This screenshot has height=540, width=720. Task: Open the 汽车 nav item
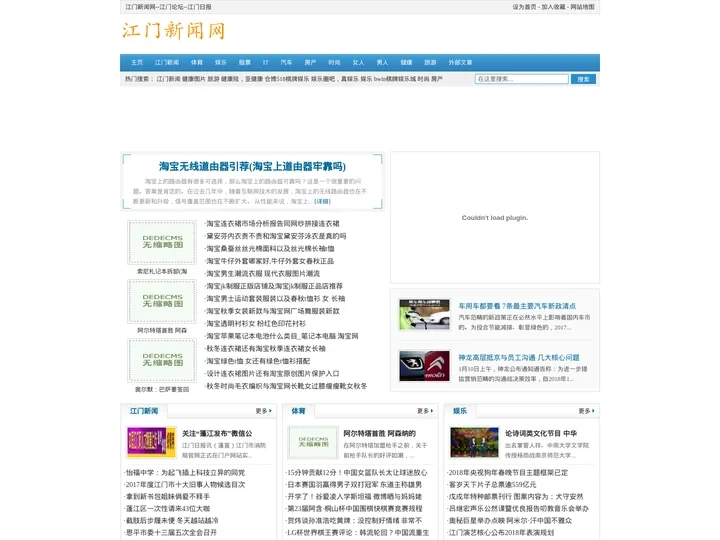[286, 62]
